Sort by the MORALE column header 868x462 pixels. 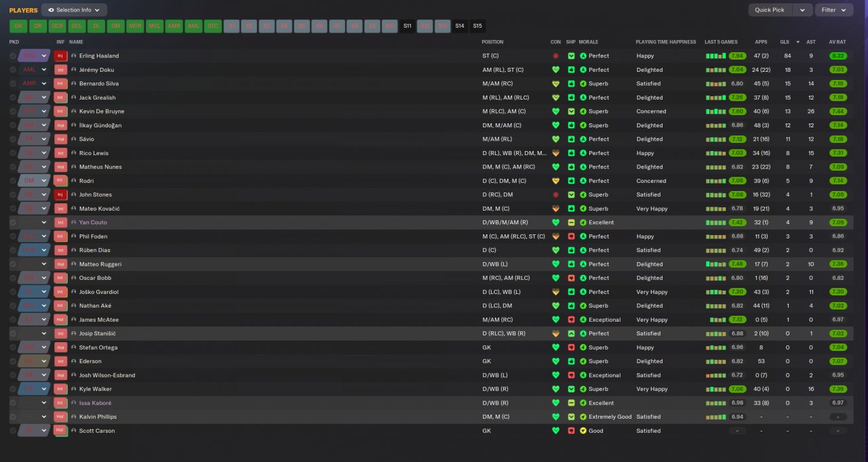(x=589, y=42)
